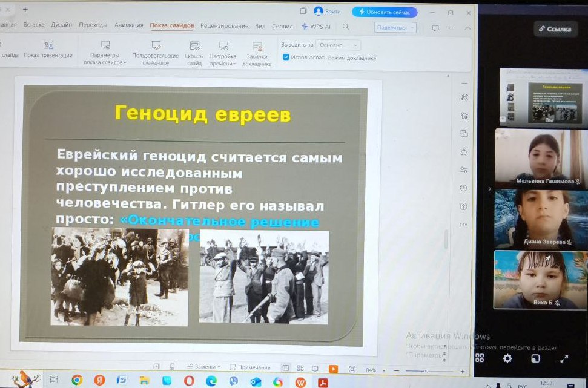The width and height of the screenshot is (588, 388).
Task: Click the picture-in-picture icon in call window
Action: click(535, 358)
